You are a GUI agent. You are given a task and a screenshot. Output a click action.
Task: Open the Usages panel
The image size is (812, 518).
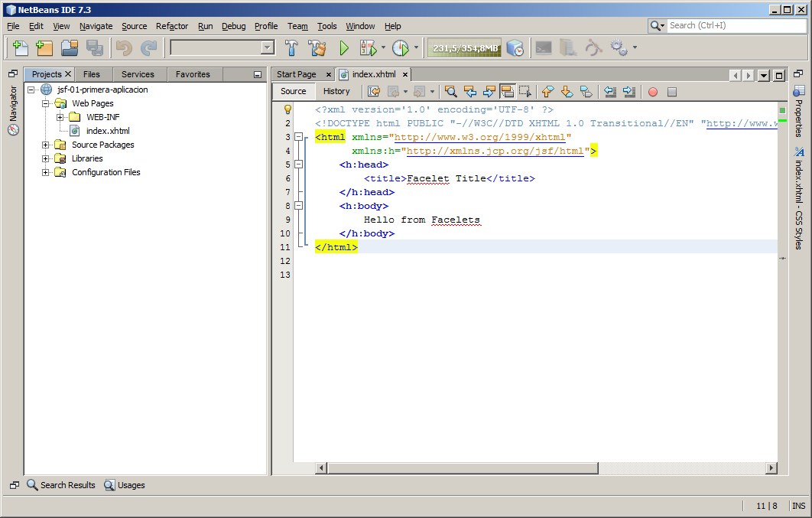coord(125,485)
